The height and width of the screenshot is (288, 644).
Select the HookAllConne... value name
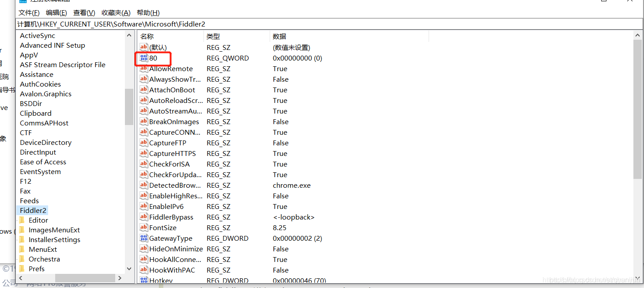[x=175, y=259]
